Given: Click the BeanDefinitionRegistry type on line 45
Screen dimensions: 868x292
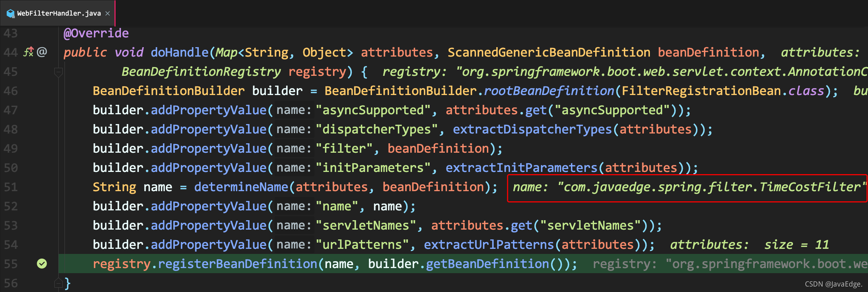Looking at the screenshot, I should (x=201, y=72).
